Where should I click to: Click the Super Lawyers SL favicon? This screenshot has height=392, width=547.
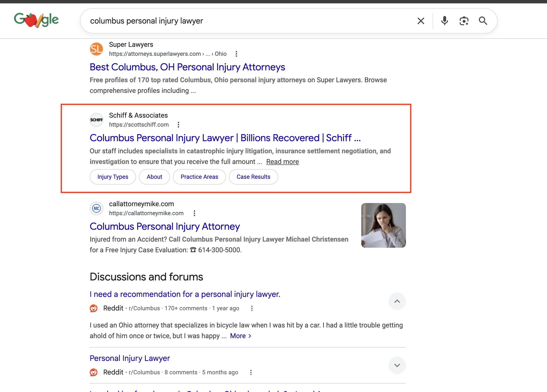click(97, 49)
